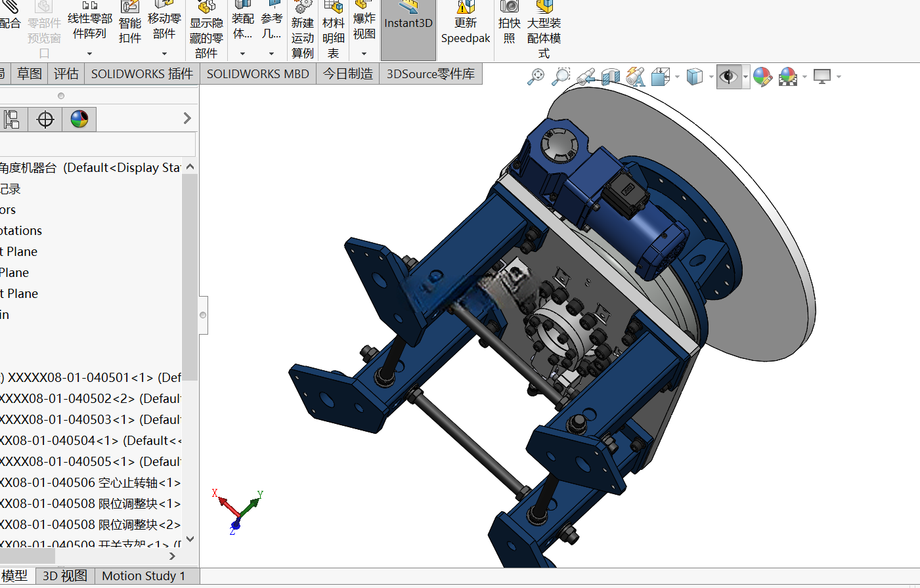This screenshot has height=588, width=920.
Task: Click the Update Speedpak button
Action: 466,24
